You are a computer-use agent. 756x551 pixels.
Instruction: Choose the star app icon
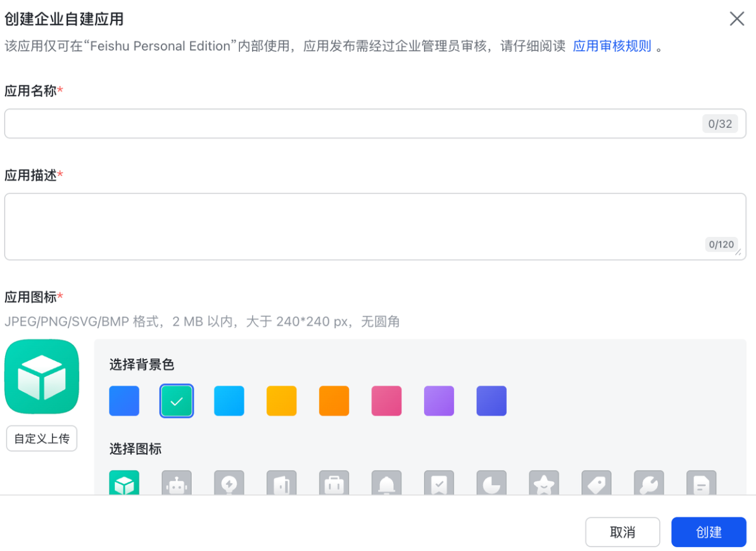click(x=544, y=483)
